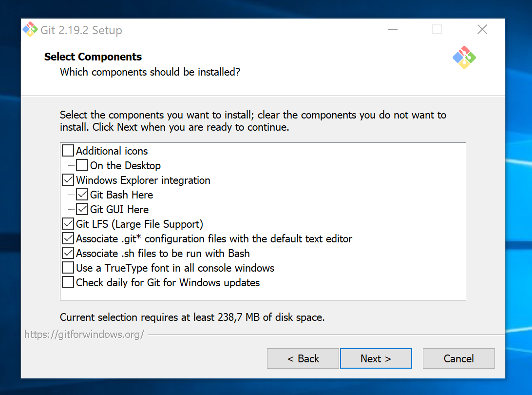Click the 'Select Components' heading text
This screenshot has height=395, width=532.
[93, 57]
